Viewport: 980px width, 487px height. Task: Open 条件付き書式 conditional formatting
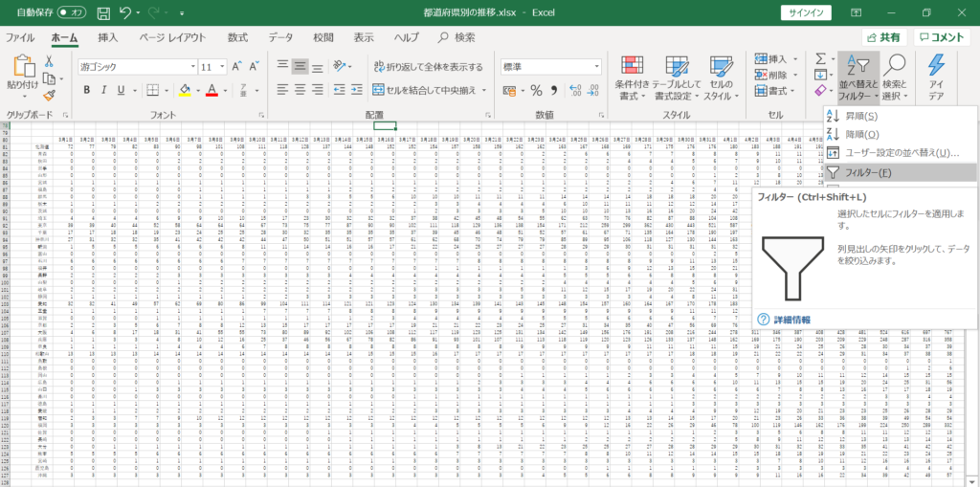633,78
